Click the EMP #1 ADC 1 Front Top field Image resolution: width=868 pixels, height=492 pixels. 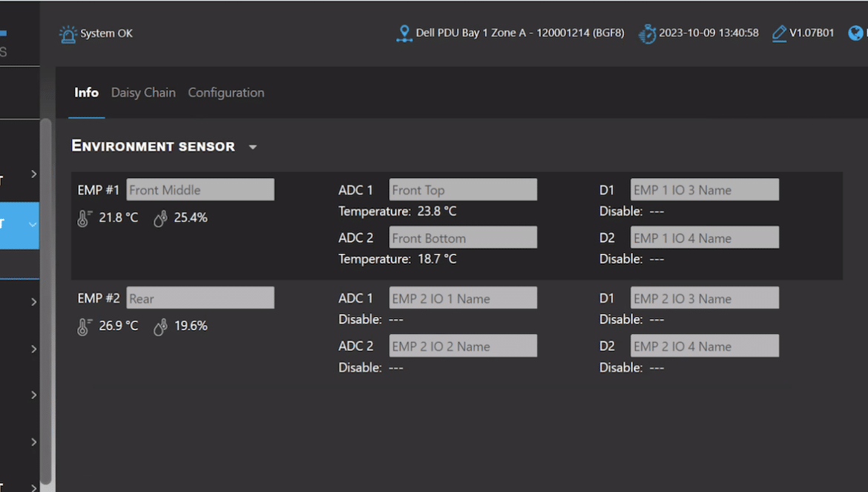(x=463, y=190)
